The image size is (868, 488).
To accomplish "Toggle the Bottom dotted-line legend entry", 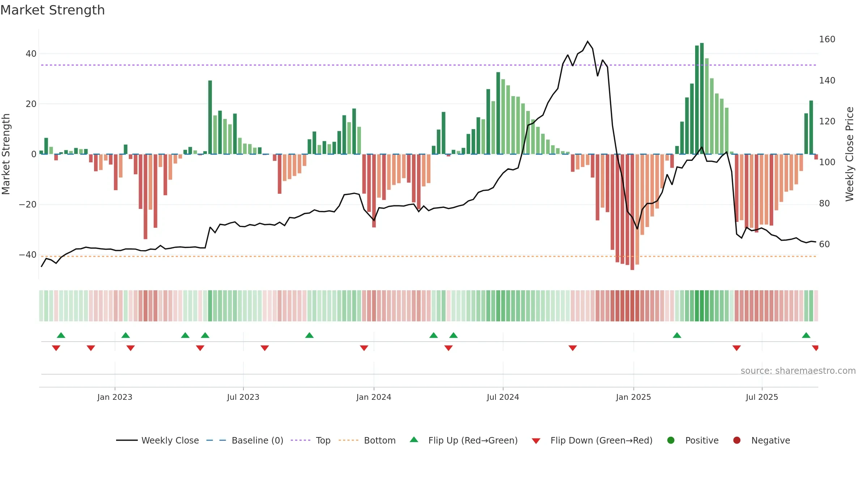I will [367, 440].
